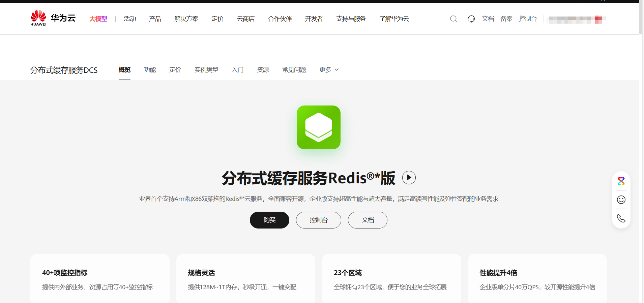The image size is (644, 303).
Task: Open 控制台 from the top header
Action: 528,19
